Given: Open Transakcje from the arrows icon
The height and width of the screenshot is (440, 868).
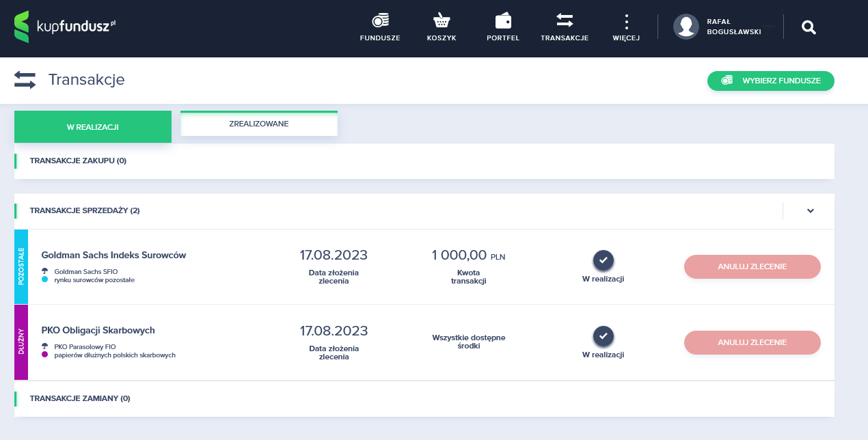Looking at the screenshot, I should coord(565,20).
